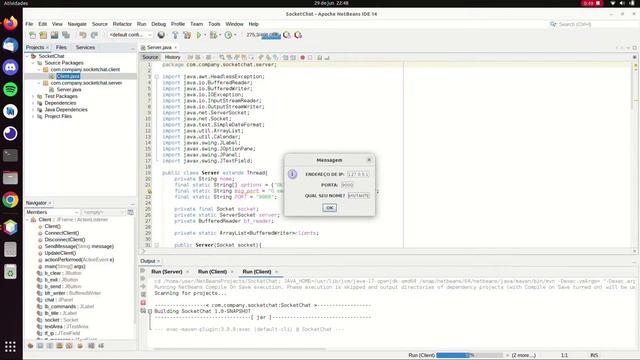Toggle the last filter button in Navigator bottom bar

click(101, 346)
